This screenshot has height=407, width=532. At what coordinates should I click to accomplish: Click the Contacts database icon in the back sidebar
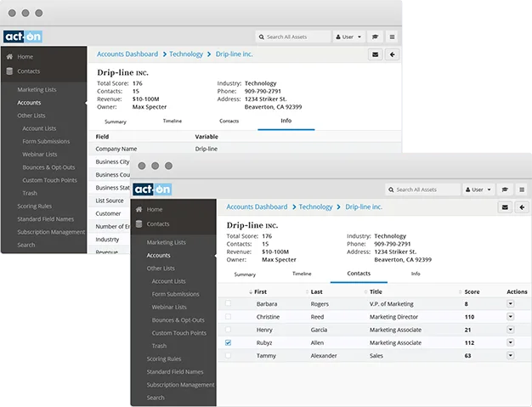tap(9, 71)
